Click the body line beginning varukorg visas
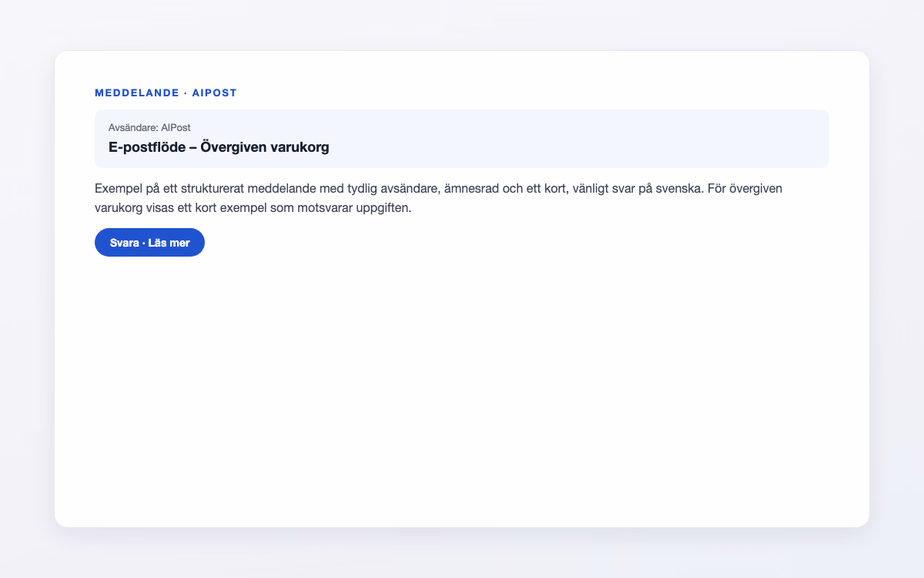This screenshot has width=924, height=578. (253, 208)
